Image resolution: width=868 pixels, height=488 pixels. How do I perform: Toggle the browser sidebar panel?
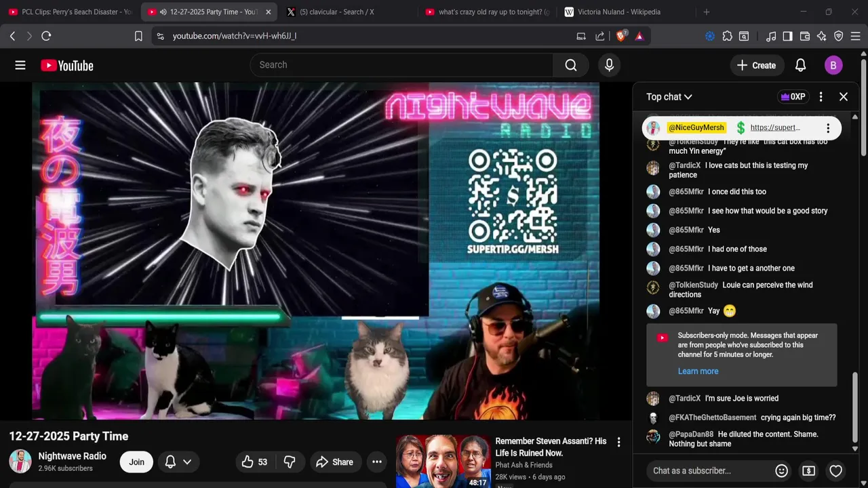[x=788, y=36]
